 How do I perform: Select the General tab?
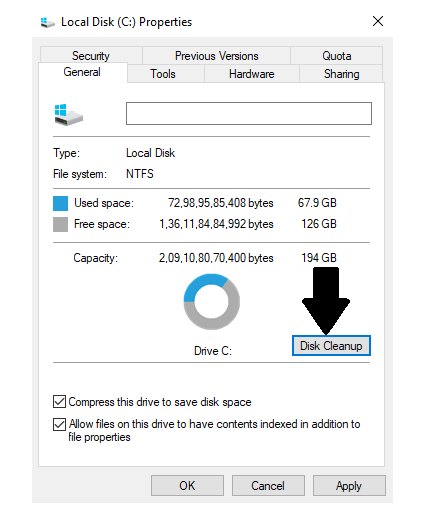click(x=82, y=72)
